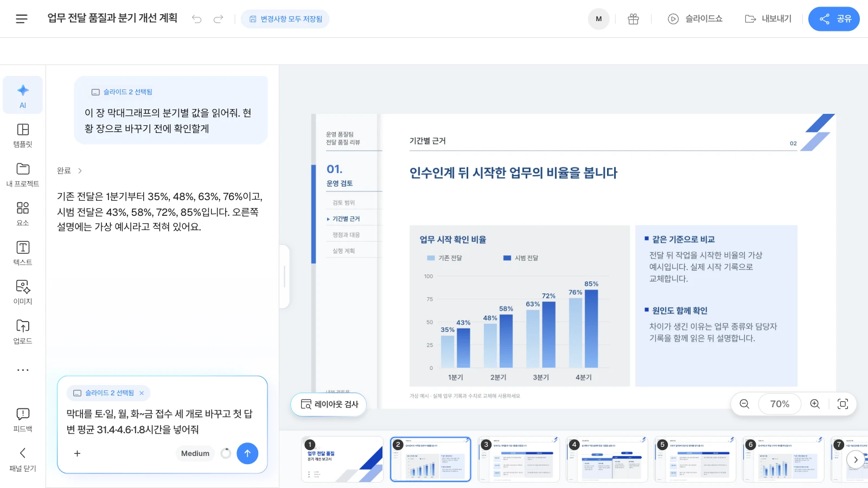
Task: Select slide 5 thumbnail
Action: point(695,459)
